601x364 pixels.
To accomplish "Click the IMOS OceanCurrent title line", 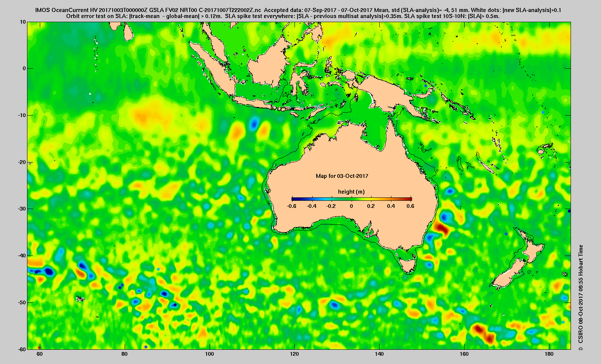I will click(298, 10).
